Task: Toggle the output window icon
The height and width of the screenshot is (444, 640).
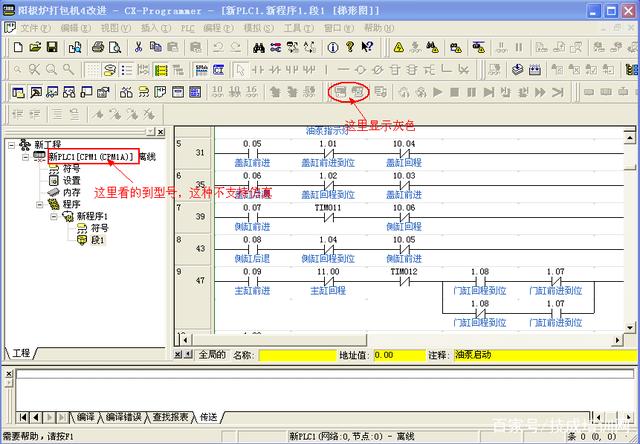Action: pyautogui.click(x=35, y=93)
